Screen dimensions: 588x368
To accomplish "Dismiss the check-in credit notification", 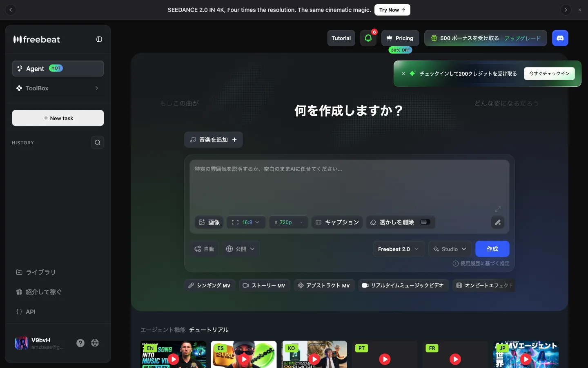I will point(403,74).
